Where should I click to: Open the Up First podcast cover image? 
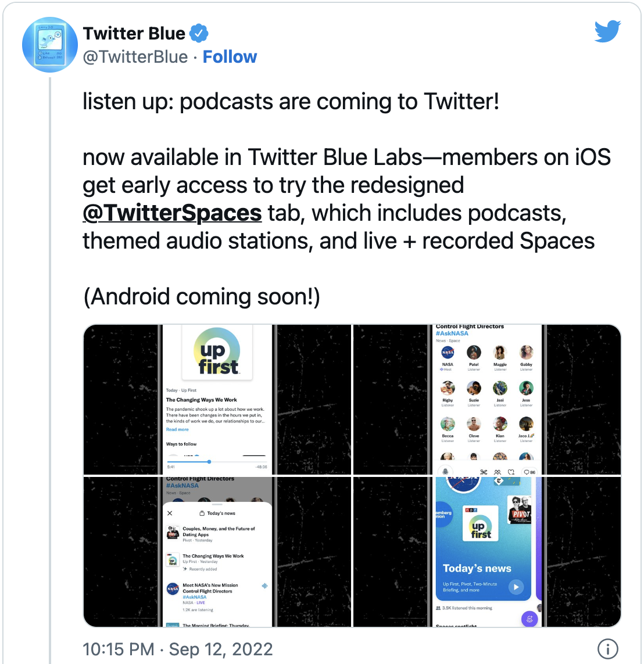point(218,352)
